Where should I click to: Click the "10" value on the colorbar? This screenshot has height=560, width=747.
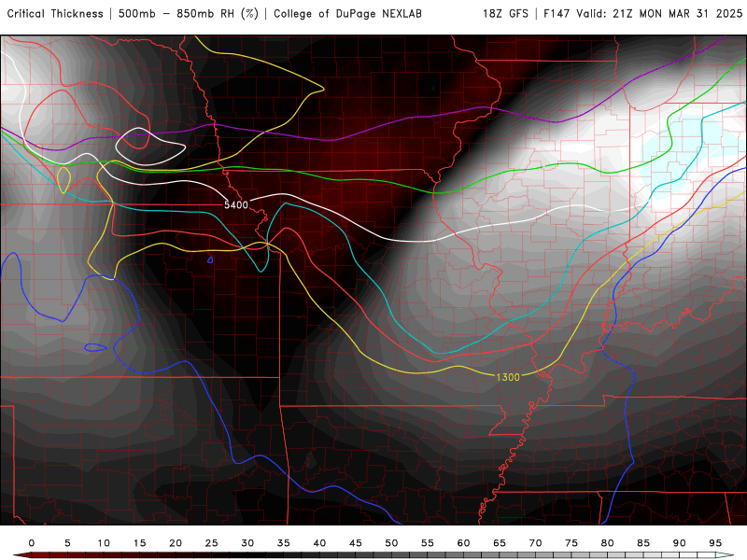pyautogui.click(x=104, y=543)
